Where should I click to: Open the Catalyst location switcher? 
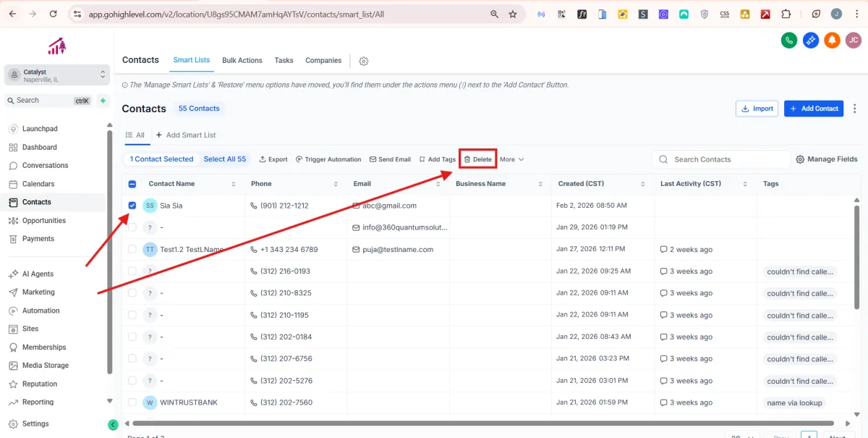58,75
